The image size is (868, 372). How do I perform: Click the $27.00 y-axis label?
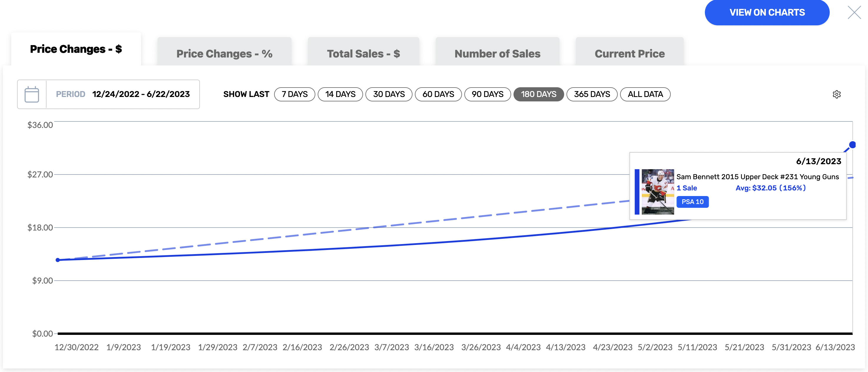click(x=40, y=175)
